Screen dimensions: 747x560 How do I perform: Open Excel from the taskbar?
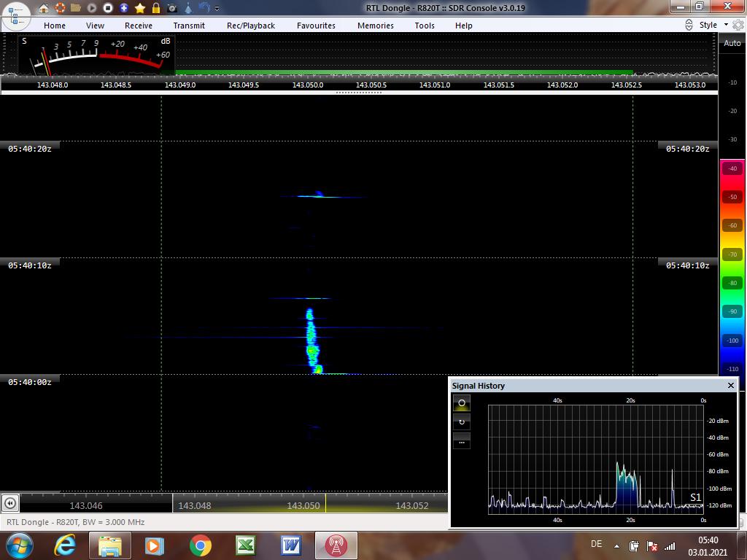[x=245, y=545]
